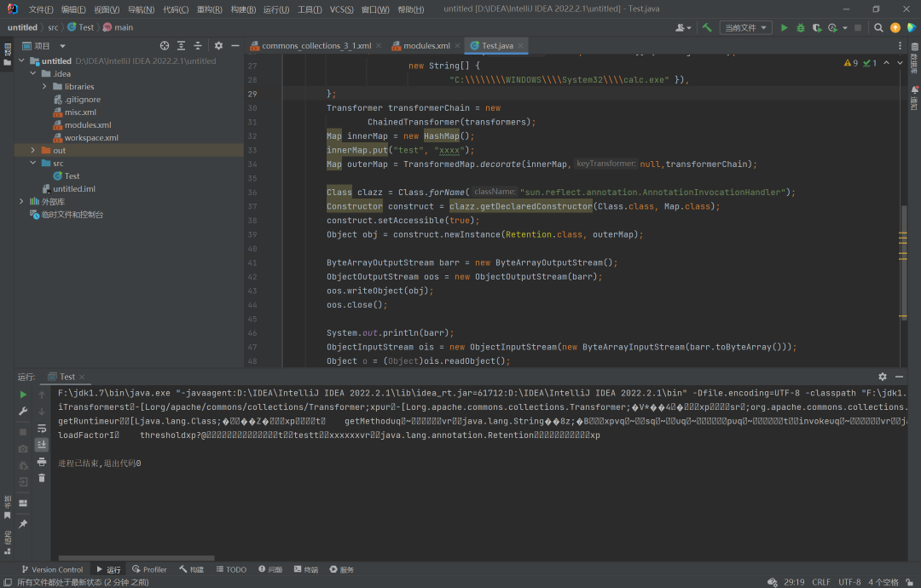Hide the project tool window
The image size is (921, 588).
pyautogui.click(x=235, y=46)
